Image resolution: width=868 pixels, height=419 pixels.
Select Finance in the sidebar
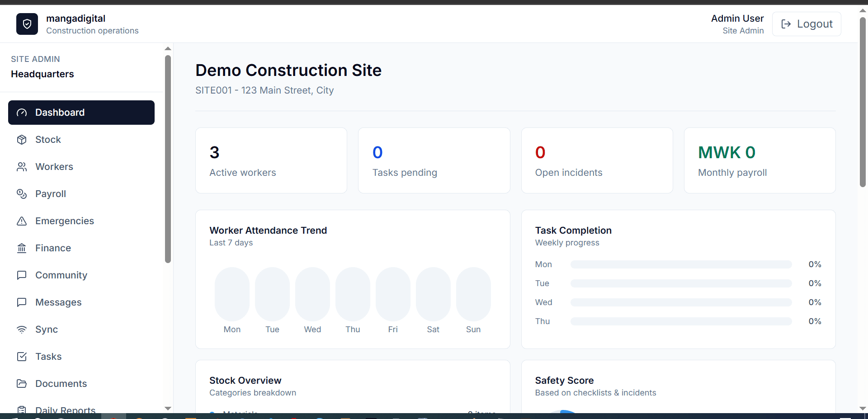coord(81,248)
